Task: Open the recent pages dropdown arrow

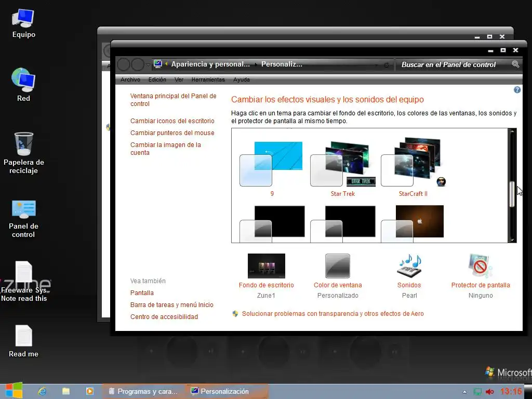Action: (148, 64)
